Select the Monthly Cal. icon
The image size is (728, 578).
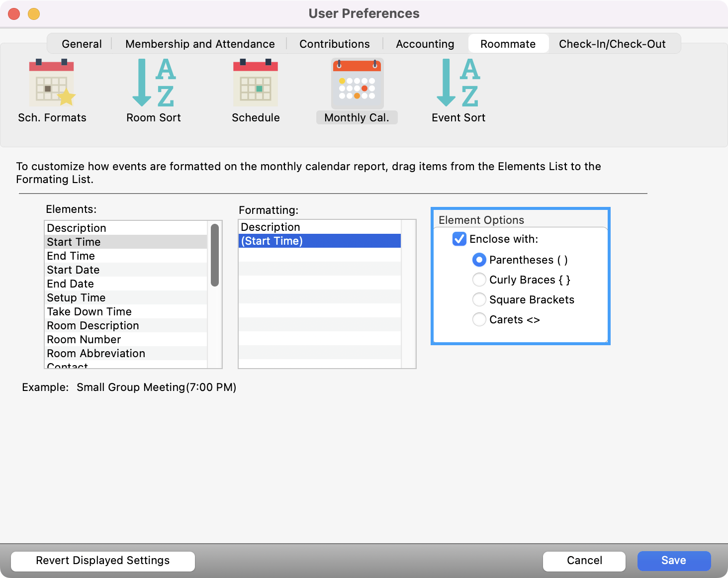coord(357,84)
